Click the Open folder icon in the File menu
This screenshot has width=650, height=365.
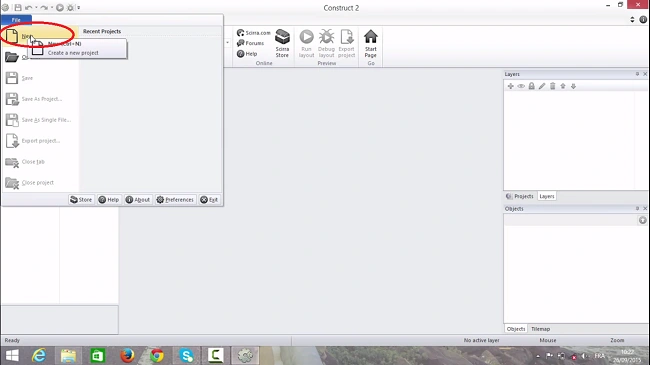12,57
